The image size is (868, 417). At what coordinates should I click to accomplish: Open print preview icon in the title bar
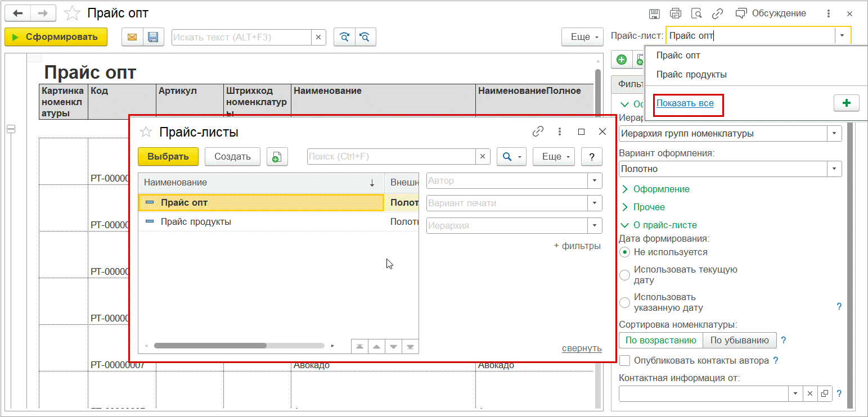pyautogui.click(x=696, y=13)
